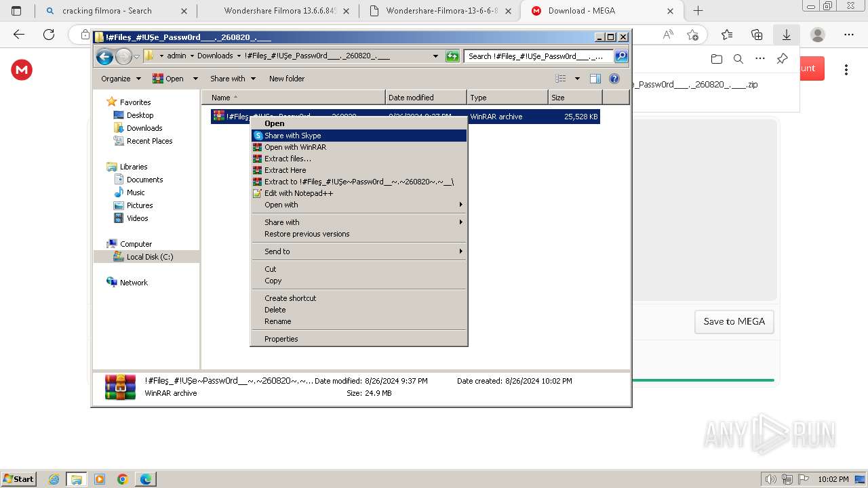Click the MEGA logo in browser page
The height and width of the screenshot is (488, 868).
click(x=22, y=69)
